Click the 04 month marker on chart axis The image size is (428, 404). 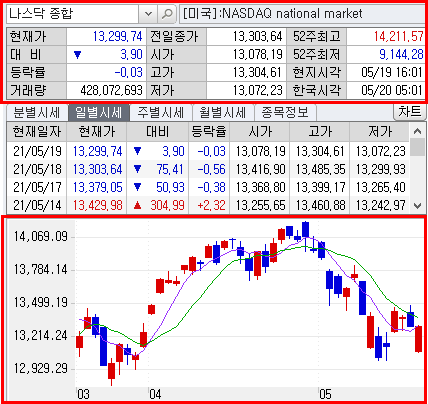(x=155, y=395)
